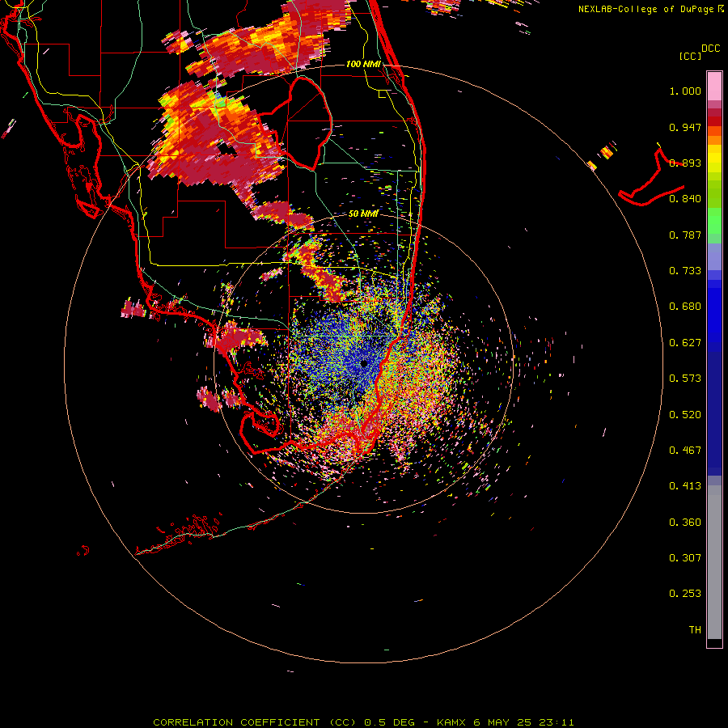Image resolution: width=728 pixels, height=728 pixels.
Task: Click the 100 NMI range ring label
Action: click(x=363, y=64)
